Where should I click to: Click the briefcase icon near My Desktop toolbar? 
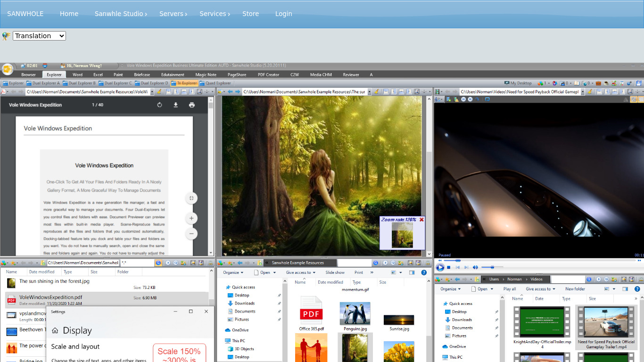click(598, 83)
